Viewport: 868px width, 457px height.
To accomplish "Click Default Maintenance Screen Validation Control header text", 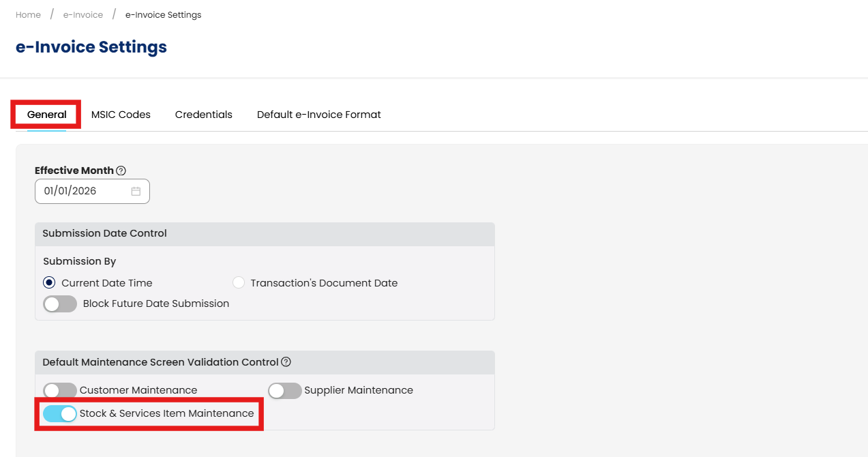I will [x=160, y=362].
